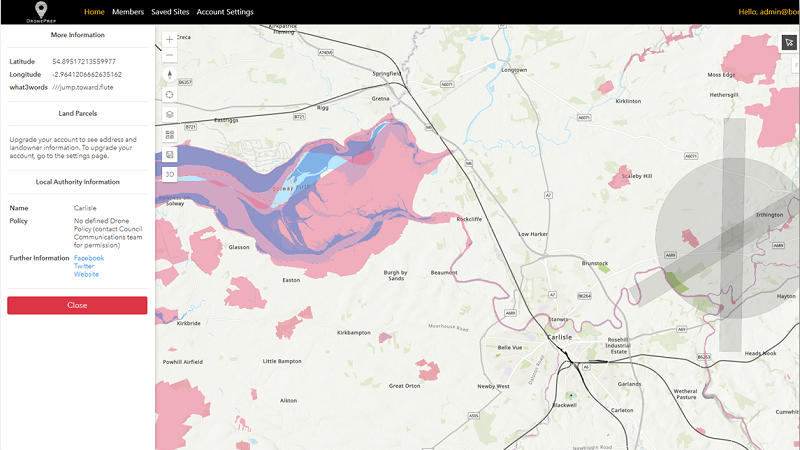
Task: Click the Burgh by Sands label
Action: click(395, 276)
